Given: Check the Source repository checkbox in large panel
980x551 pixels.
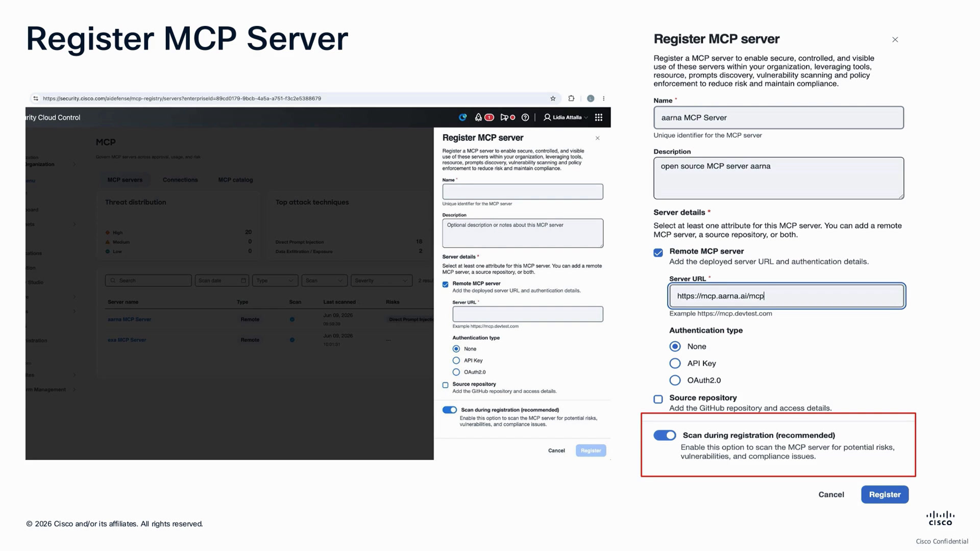Looking at the screenshot, I should pyautogui.click(x=658, y=399).
